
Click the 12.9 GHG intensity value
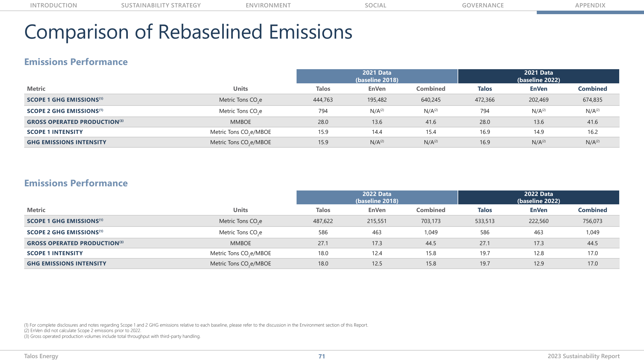[539, 264]
